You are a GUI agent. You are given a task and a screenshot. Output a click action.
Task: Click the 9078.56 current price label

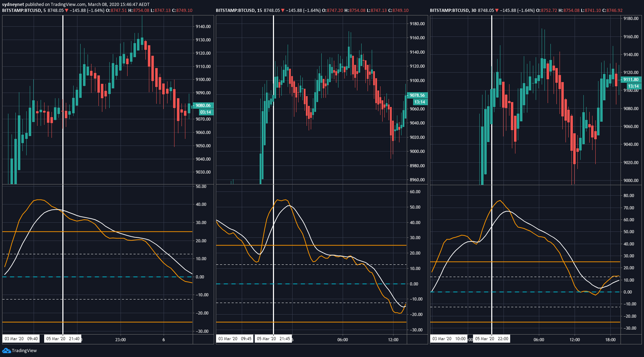click(x=417, y=95)
